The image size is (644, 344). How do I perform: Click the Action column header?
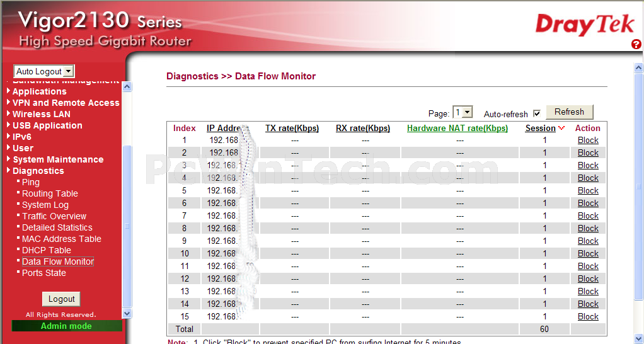pyautogui.click(x=588, y=128)
